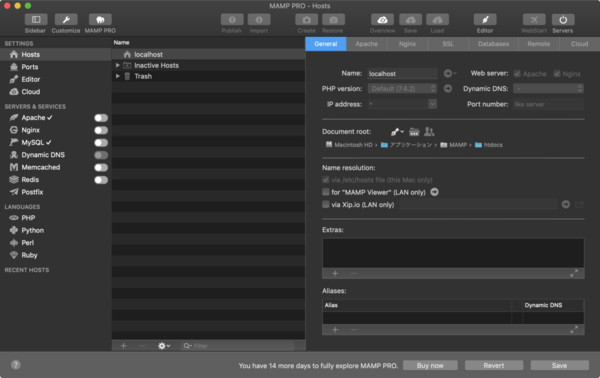Choose document root folder icon

point(414,132)
